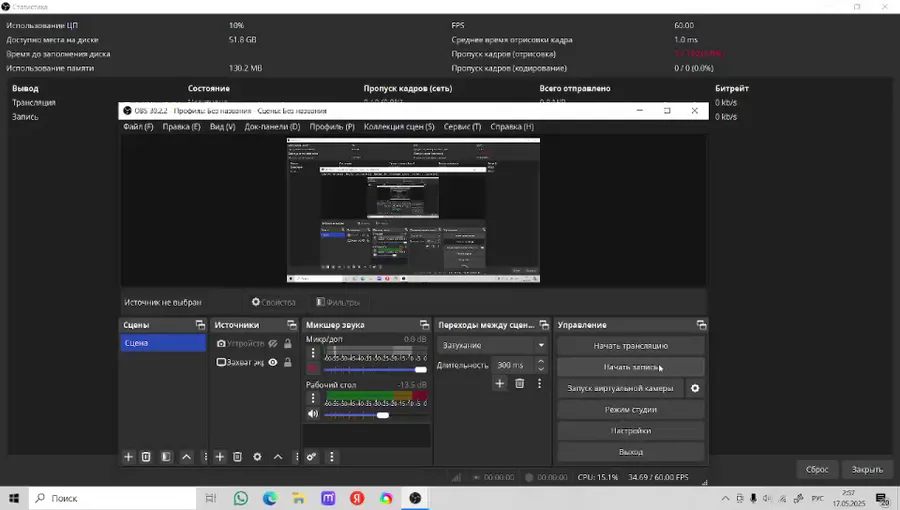Screen dimensions: 900x510
Task: Open Файл menu in OBS
Action: [x=138, y=127]
